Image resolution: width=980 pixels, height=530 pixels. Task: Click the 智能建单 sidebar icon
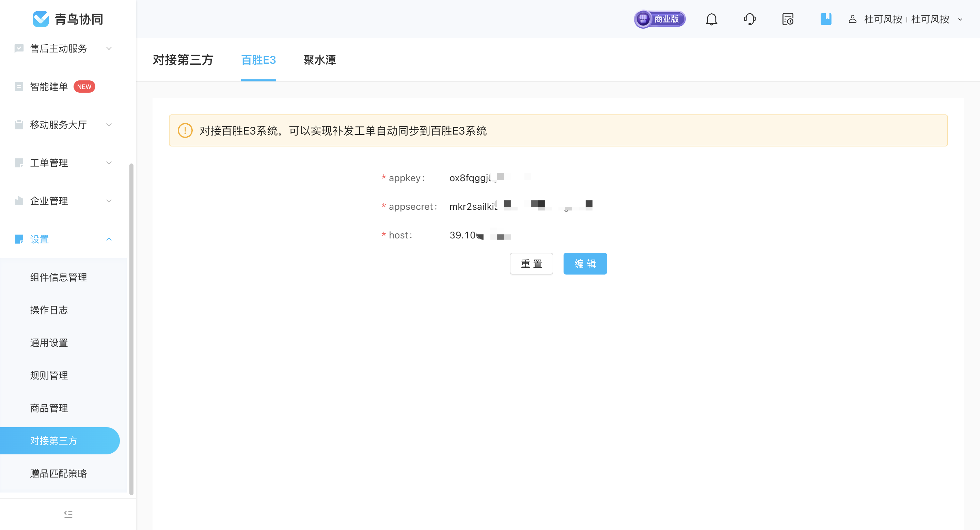pos(19,87)
